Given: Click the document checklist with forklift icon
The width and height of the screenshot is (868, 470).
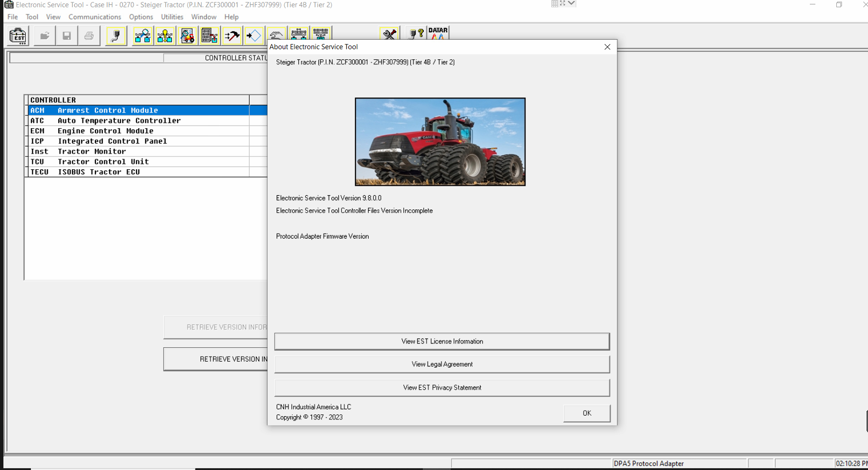Looking at the screenshot, I should [187, 36].
